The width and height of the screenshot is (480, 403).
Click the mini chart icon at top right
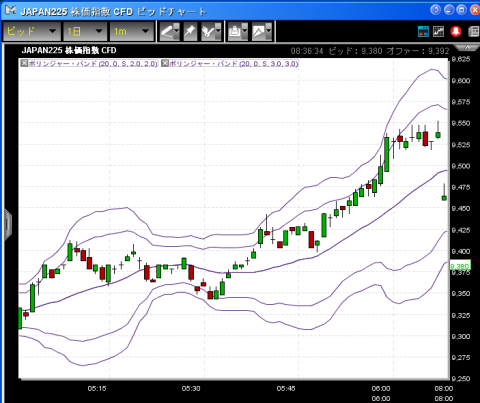tap(439, 31)
